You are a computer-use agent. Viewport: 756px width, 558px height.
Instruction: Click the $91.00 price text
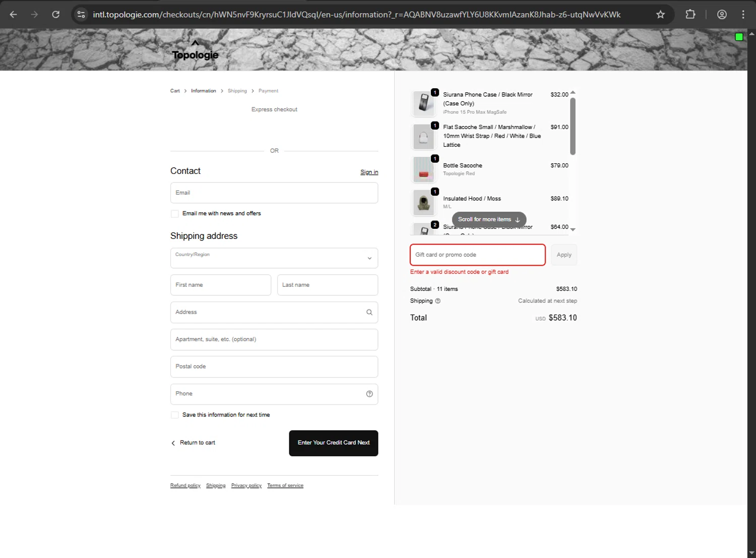pos(559,128)
